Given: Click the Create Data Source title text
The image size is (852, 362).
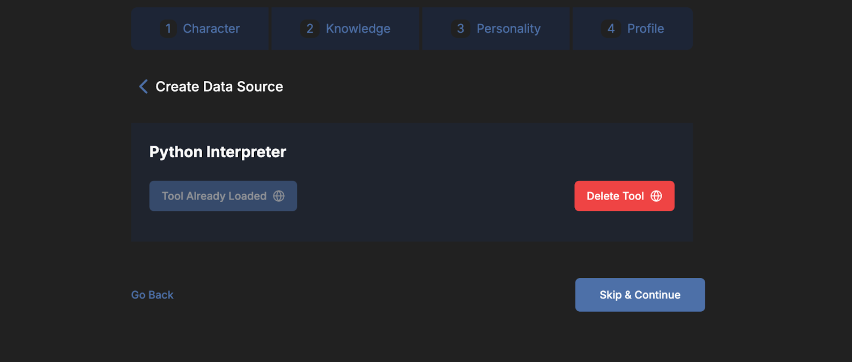Looking at the screenshot, I should [x=219, y=87].
